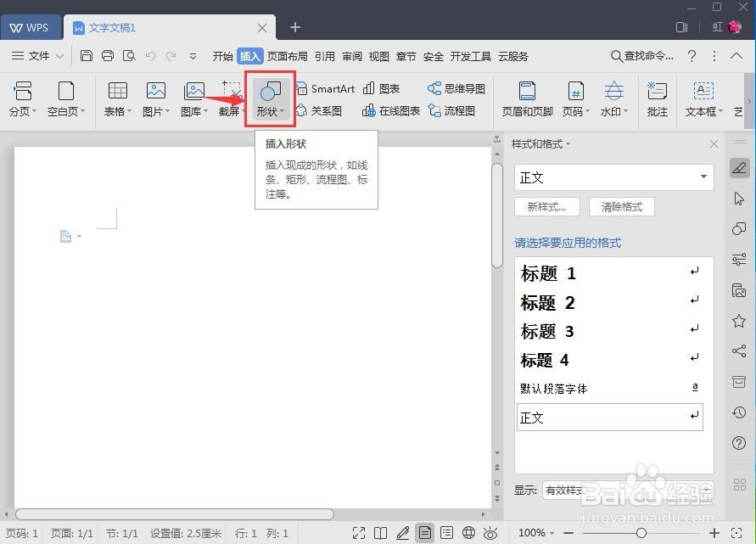
Task: Click the help question mark in title bar
Action: click(x=692, y=56)
